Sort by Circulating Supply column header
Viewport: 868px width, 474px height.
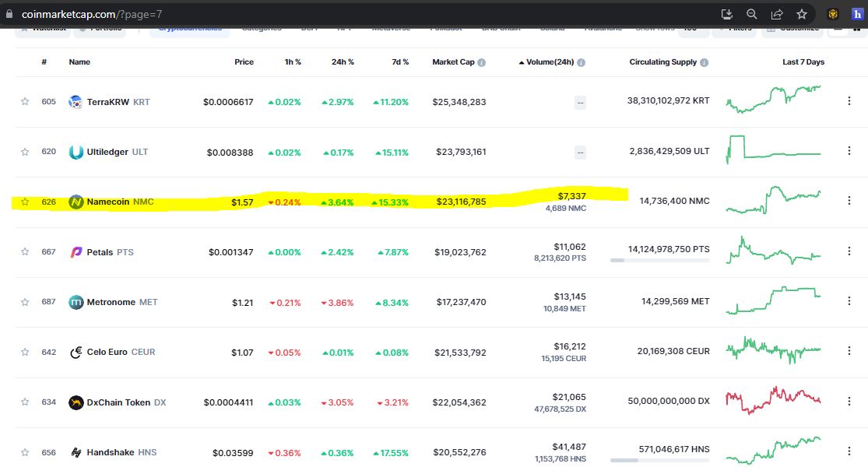(x=663, y=62)
